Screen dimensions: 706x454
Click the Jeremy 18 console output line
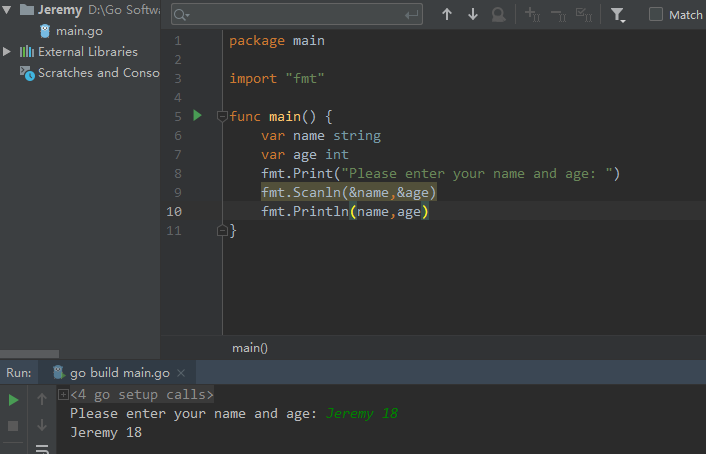(106, 432)
